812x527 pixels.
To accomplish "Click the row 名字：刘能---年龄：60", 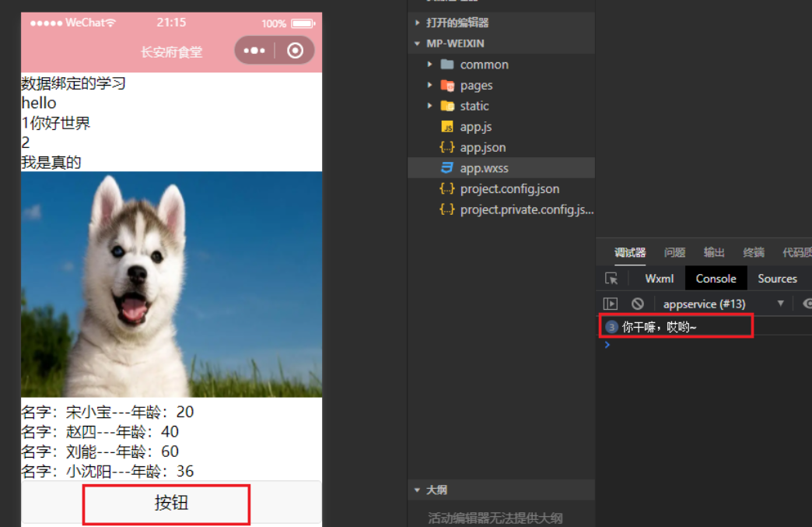I will pyautogui.click(x=100, y=451).
